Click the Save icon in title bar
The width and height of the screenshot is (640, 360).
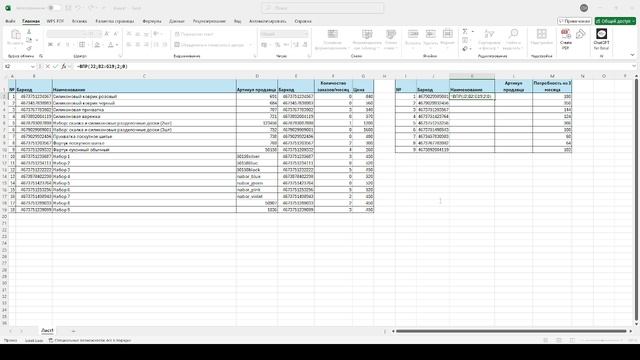coord(68,8)
